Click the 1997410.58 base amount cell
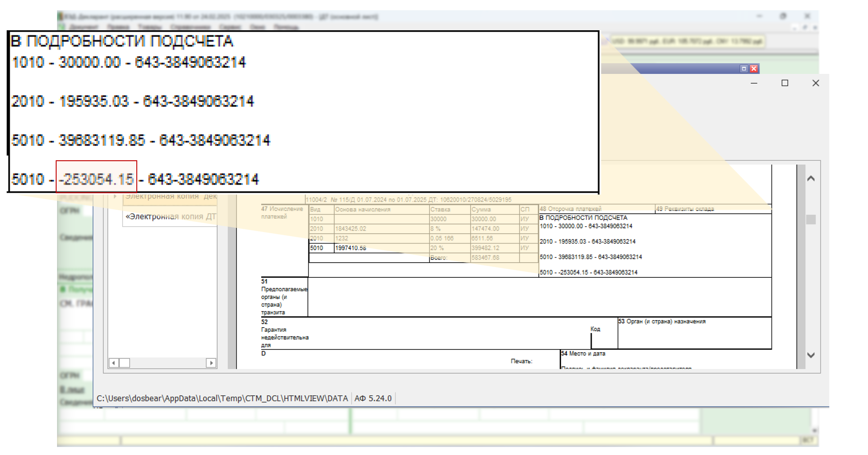The image size is (868, 455). pos(351,248)
